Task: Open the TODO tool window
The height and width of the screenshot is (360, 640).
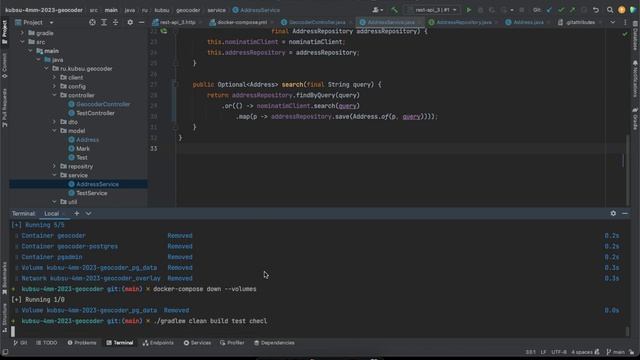Action: point(47,343)
